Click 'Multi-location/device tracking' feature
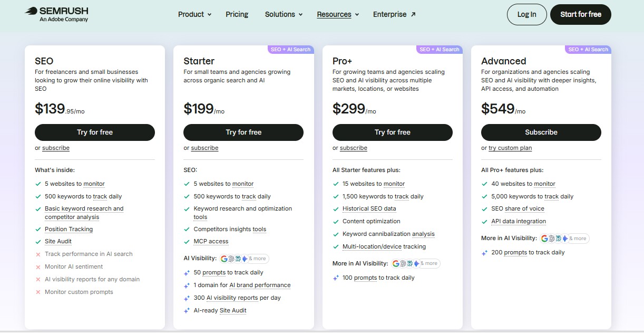The width and height of the screenshot is (644, 333). click(x=384, y=246)
